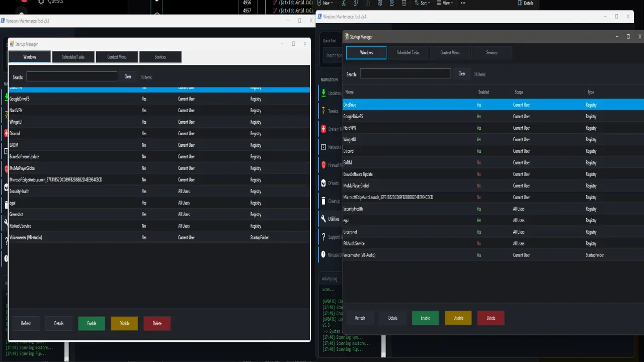Click the yellow lightning Tweaks icon
The image size is (644, 362).
tap(324, 111)
